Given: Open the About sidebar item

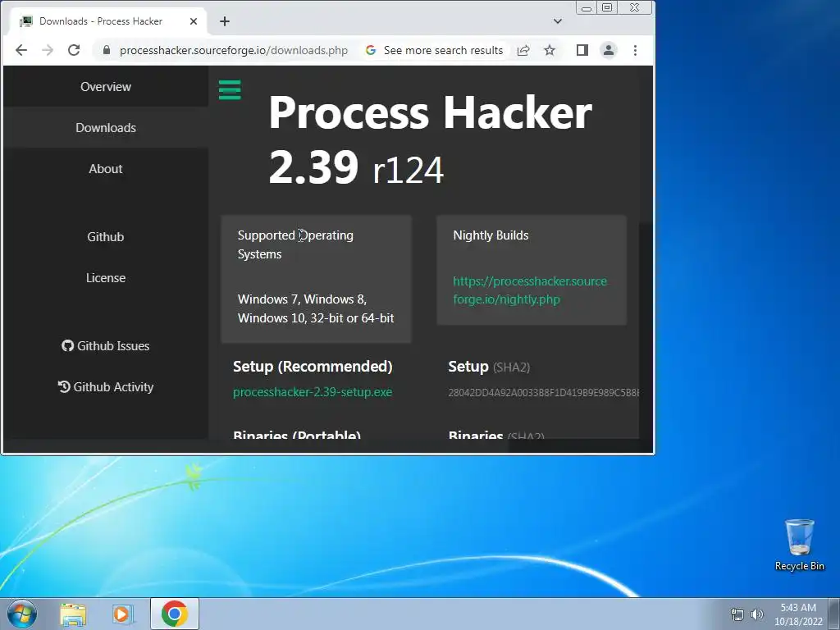Looking at the screenshot, I should click(106, 169).
